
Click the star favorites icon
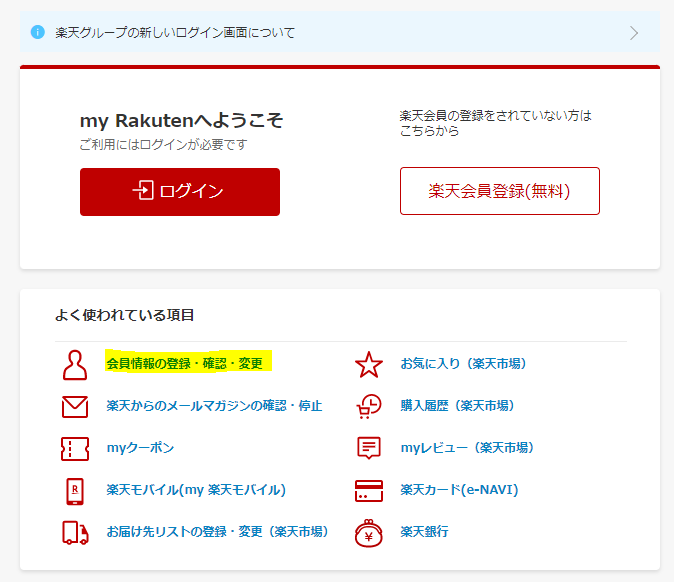coord(369,365)
